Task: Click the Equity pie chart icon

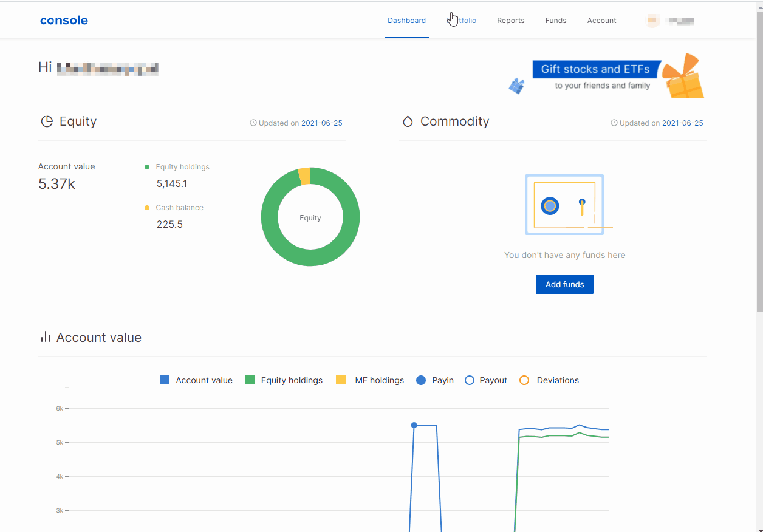Action: (x=47, y=121)
